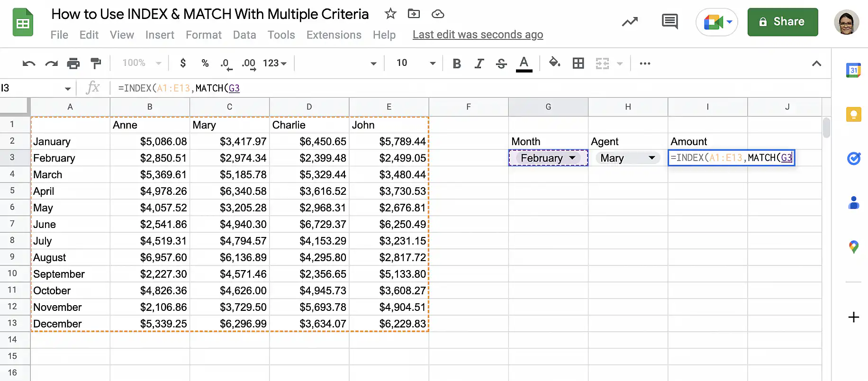
Task: Open the Insert menu
Action: [160, 35]
